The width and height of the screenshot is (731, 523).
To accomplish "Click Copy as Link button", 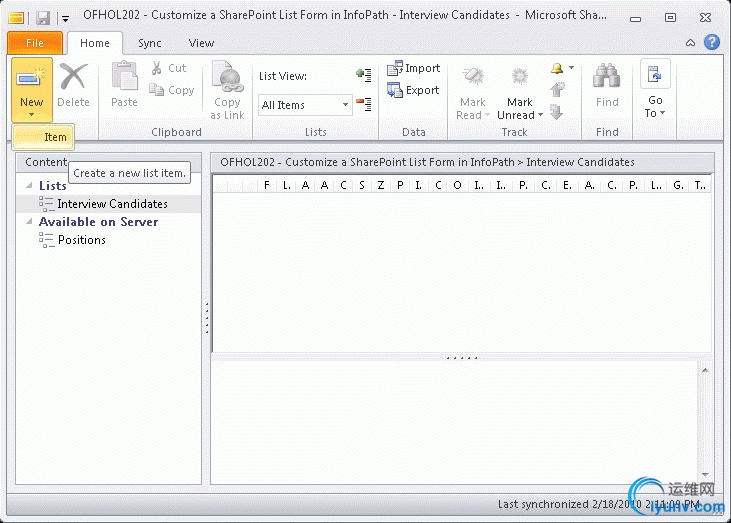I will [227, 90].
